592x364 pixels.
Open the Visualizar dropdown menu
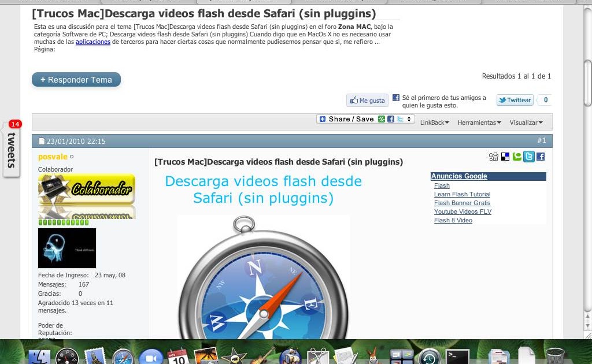coord(526,122)
